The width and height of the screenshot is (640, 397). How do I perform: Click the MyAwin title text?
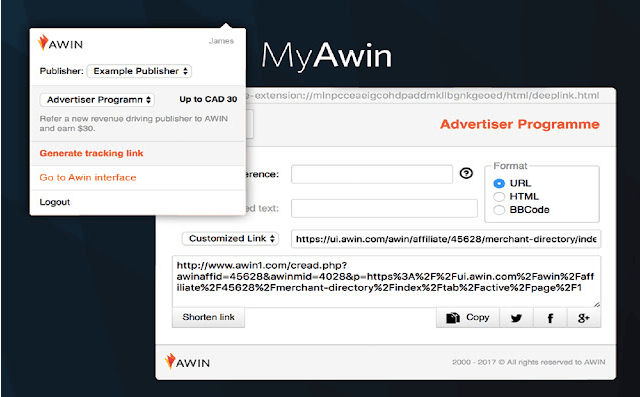[x=327, y=55]
